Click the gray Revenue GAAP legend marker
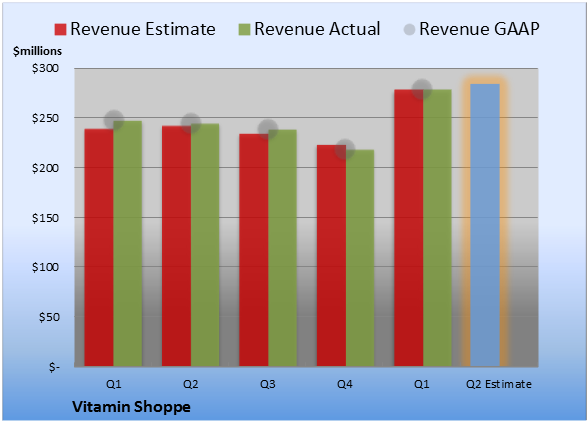 (x=409, y=30)
